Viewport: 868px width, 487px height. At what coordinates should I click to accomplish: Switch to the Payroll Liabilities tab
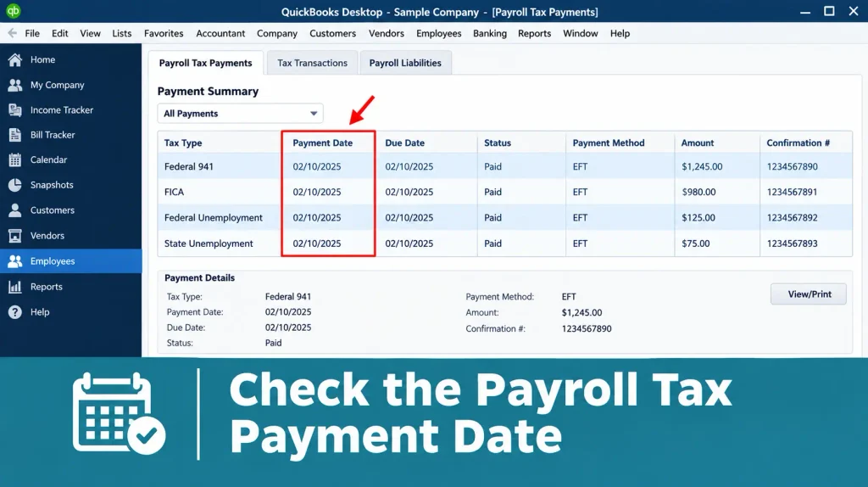(405, 63)
